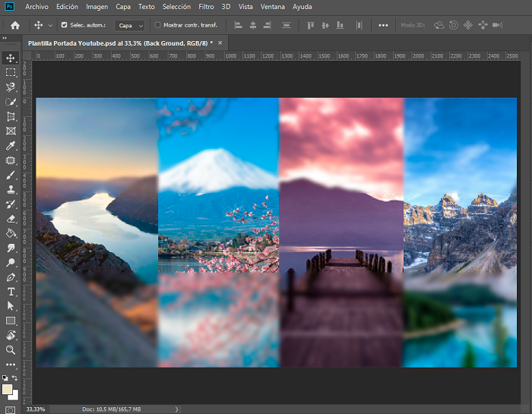Image resolution: width=532 pixels, height=414 pixels.
Task: Click the Doc: 10,5 MB/165,7 MB status
Action: click(x=111, y=409)
